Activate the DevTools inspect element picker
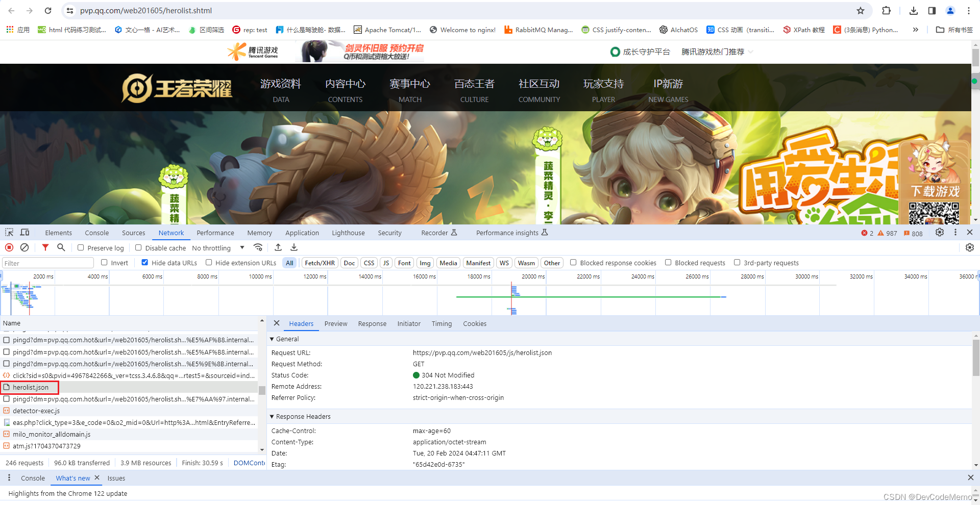 [9, 233]
